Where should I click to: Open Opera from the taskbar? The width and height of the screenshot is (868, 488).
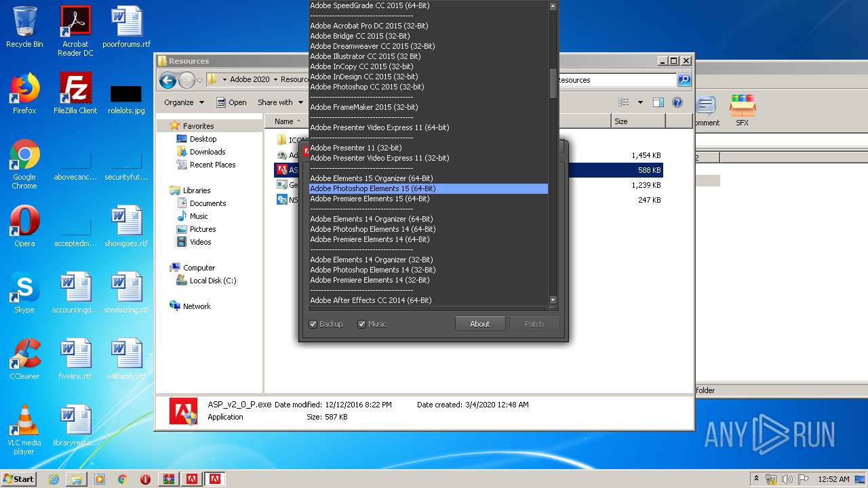click(145, 479)
